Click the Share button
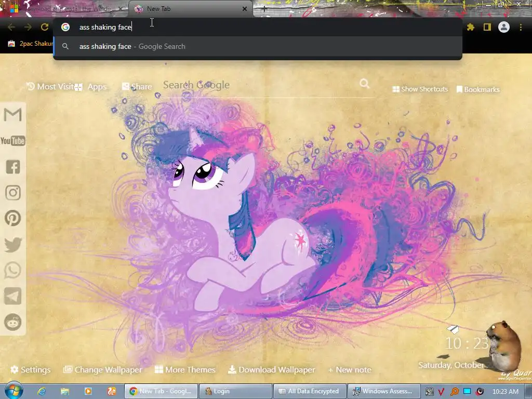This screenshot has height=399, width=532. 137,87
